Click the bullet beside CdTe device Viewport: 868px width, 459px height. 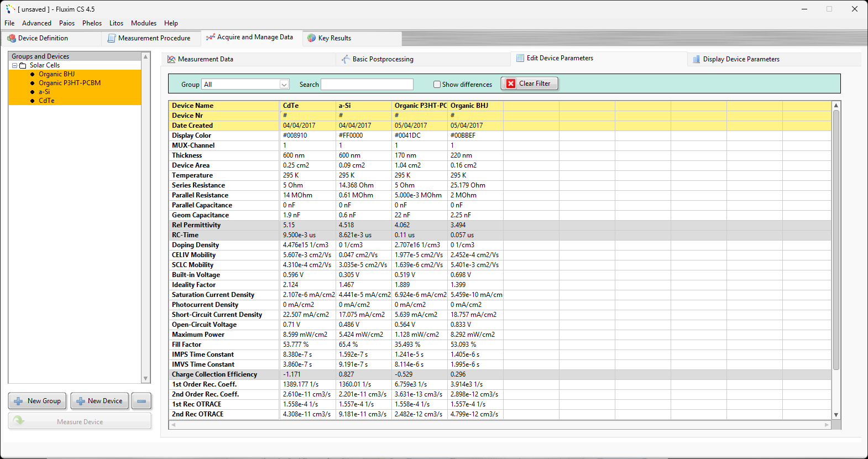[x=33, y=101]
